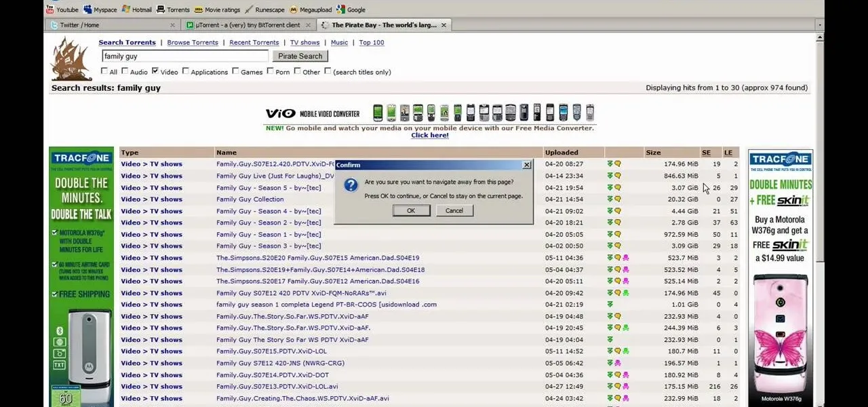Click the left Tracfone Double the Minutes ad
Image resolution: width=868 pixels, height=407 pixels.
point(81,278)
